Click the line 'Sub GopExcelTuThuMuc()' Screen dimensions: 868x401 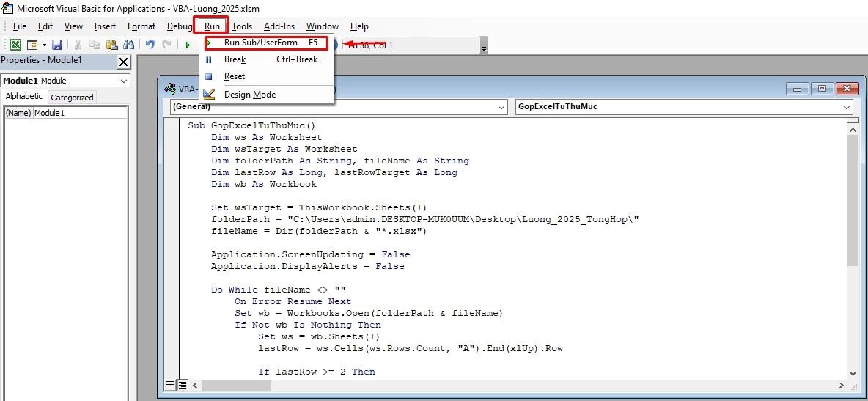tap(251, 126)
